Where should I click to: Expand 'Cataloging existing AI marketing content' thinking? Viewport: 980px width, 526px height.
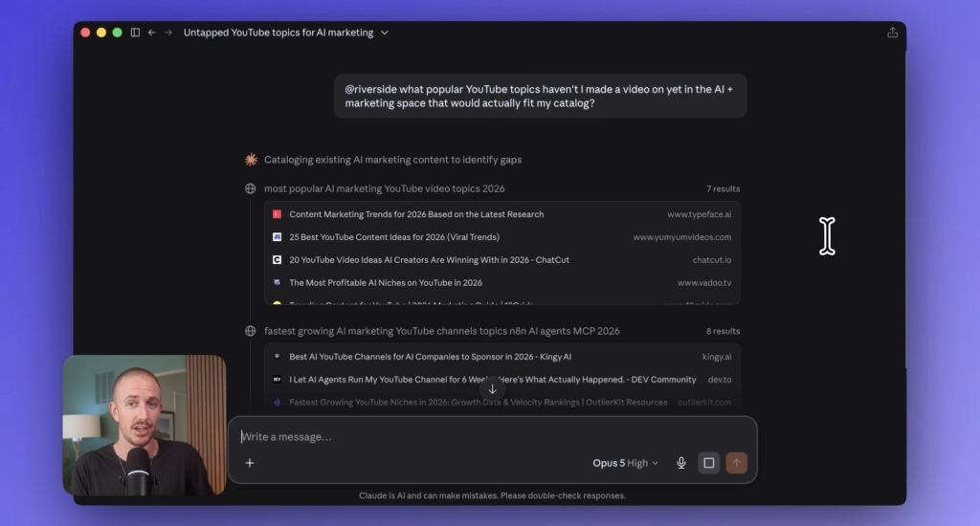pyautogui.click(x=392, y=160)
